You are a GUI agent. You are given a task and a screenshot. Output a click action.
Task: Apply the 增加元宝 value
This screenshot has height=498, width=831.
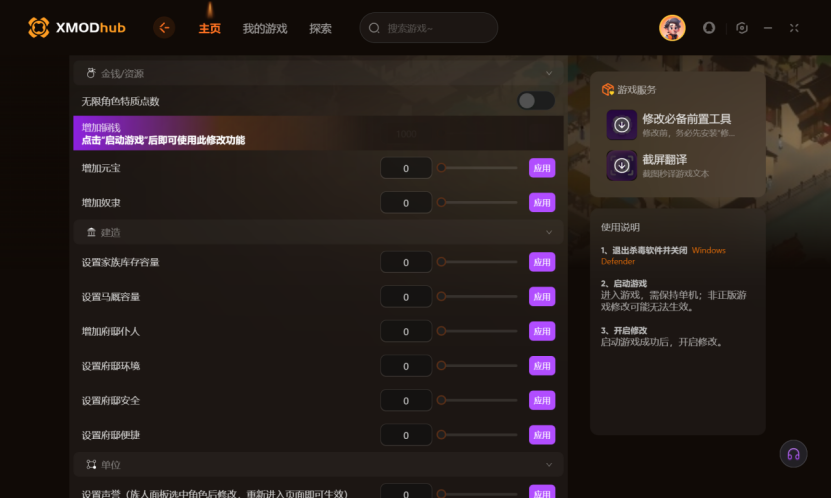click(x=542, y=168)
